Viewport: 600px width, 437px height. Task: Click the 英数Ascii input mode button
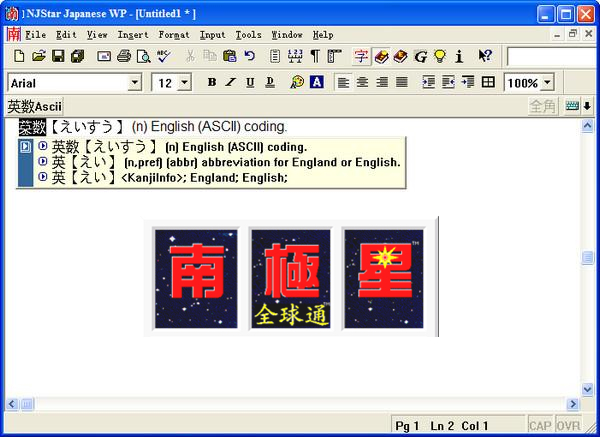pyautogui.click(x=34, y=106)
